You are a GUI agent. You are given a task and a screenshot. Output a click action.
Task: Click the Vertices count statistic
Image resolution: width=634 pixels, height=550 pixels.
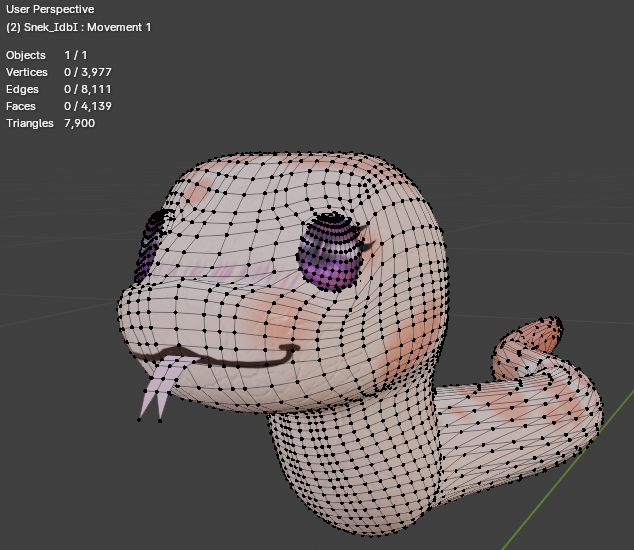[59, 72]
